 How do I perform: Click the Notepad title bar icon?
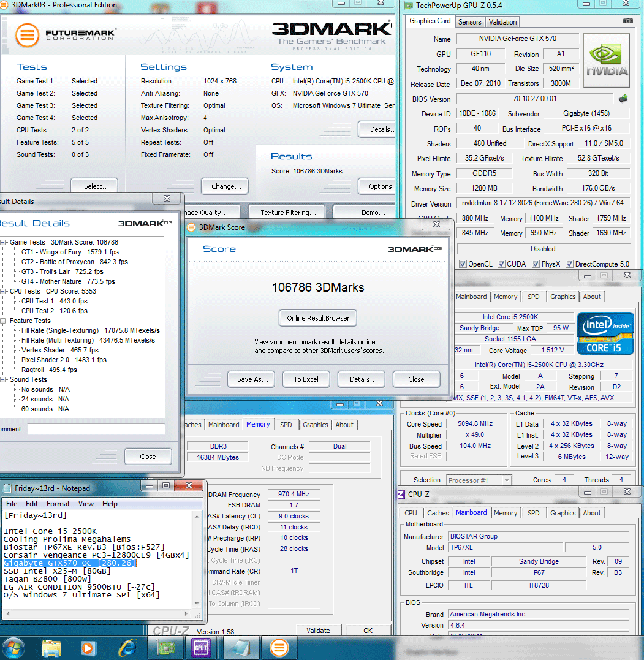[x=7, y=488]
